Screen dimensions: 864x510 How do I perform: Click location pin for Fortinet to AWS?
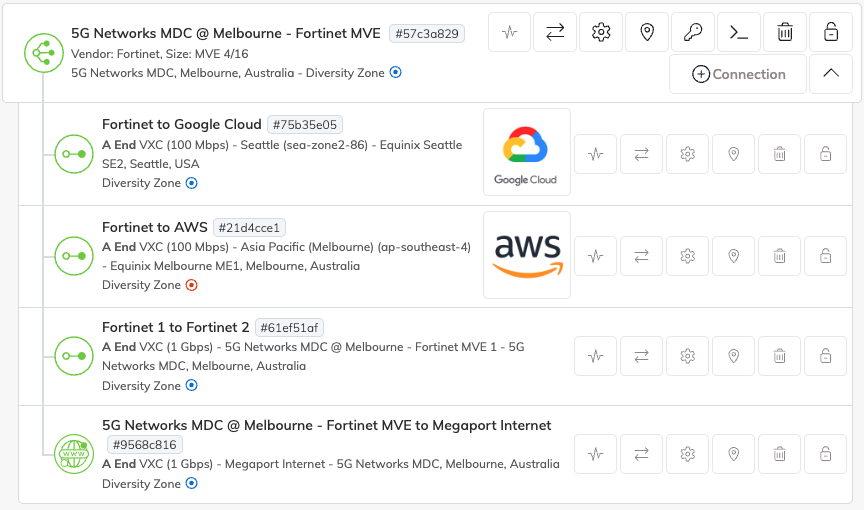pos(734,256)
